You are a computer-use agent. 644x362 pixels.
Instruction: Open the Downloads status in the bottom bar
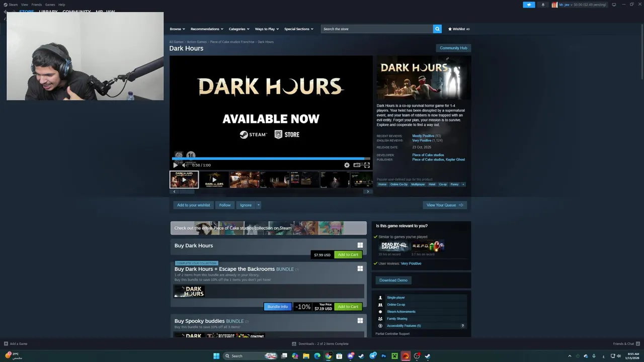click(x=320, y=344)
